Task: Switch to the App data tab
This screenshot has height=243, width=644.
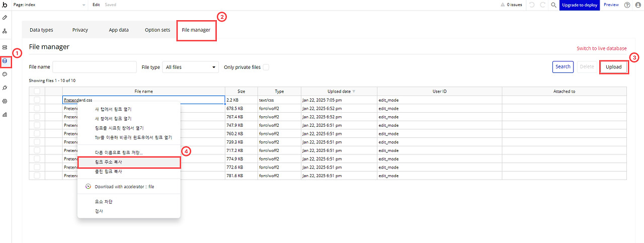Action: pyautogui.click(x=119, y=30)
